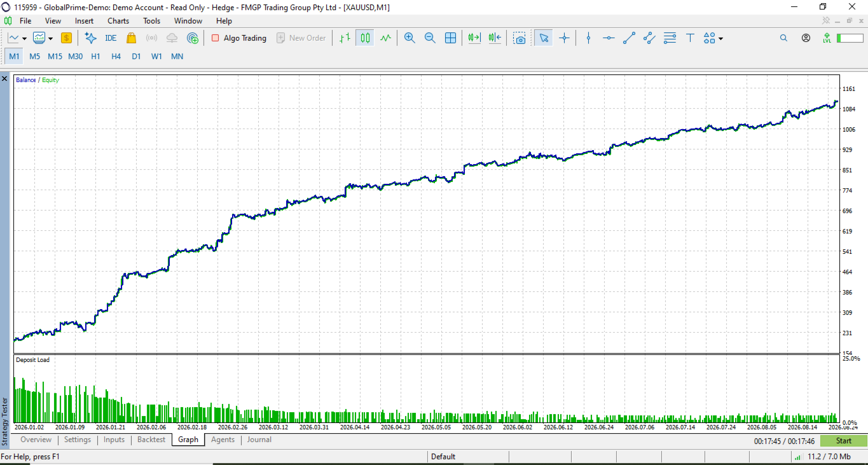Select the M30 timeframe button
Image resolution: width=868 pixels, height=465 pixels.
coord(75,57)
